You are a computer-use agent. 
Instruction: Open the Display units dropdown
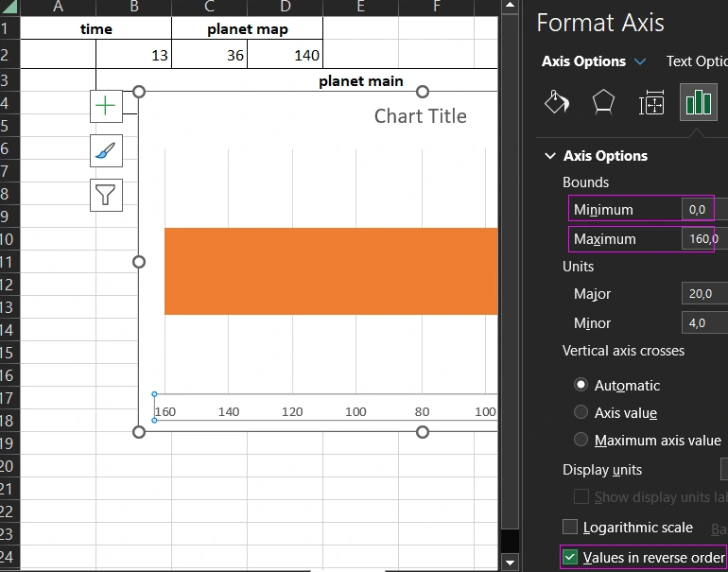[x=723, y=470]
